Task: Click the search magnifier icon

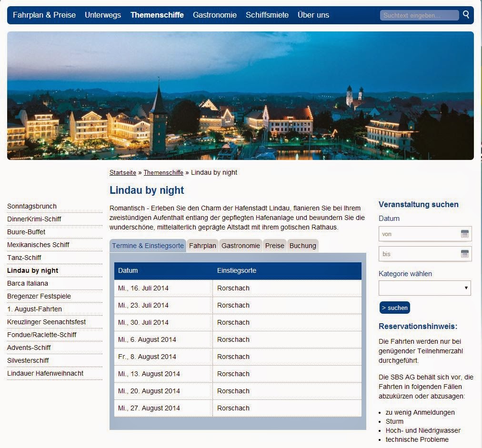Action: click(466, 15)
